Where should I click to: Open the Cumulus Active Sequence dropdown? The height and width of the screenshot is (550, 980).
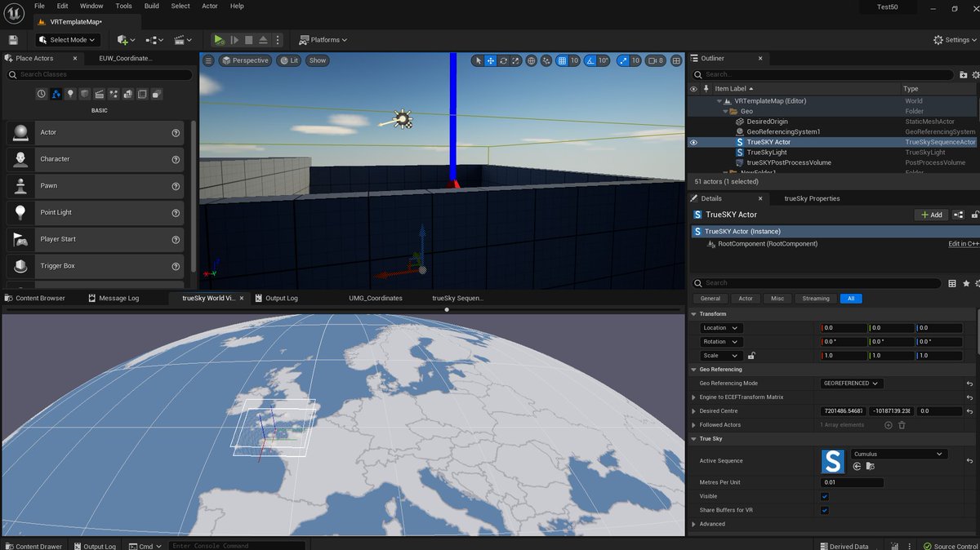[899, 454]
